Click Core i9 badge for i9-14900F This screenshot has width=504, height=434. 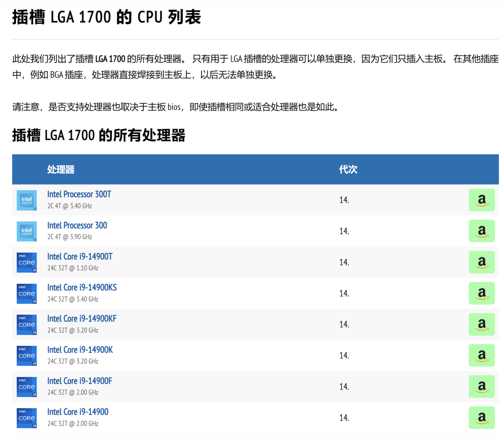[x=27, y=387]
